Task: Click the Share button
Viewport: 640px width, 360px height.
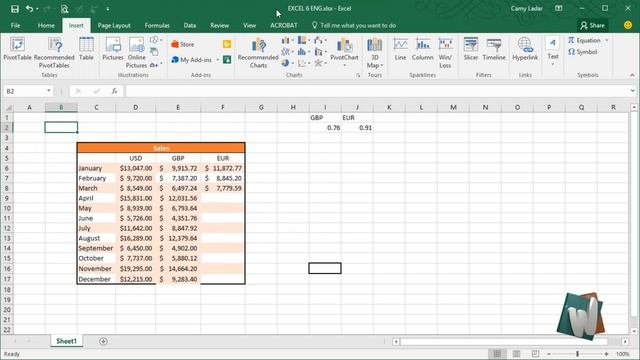Action: tap(592, 25)
